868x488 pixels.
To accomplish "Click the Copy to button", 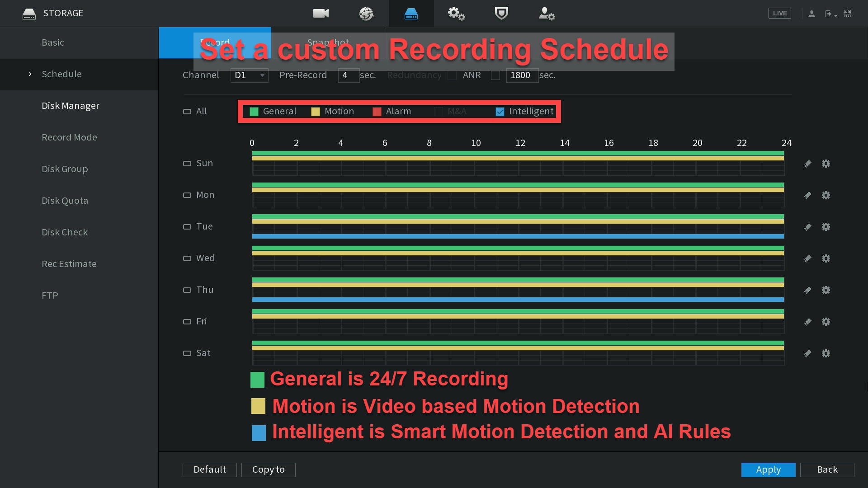I will click(x=268, y=469).
